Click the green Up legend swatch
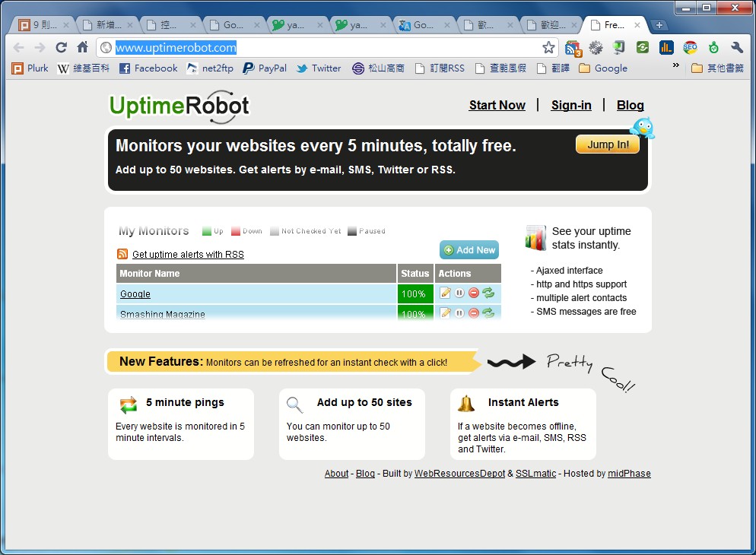Image resolution: width=756 pixels, height=555 pixels. click(x=207, y=231)
